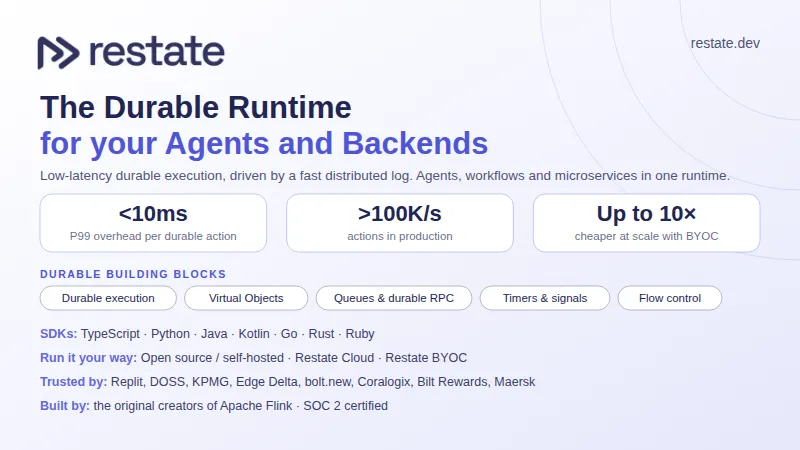Viewport: 800px width, 450px height.
Task: Click 'the original creators of Apache Flink'
Action: click(193, 406)
